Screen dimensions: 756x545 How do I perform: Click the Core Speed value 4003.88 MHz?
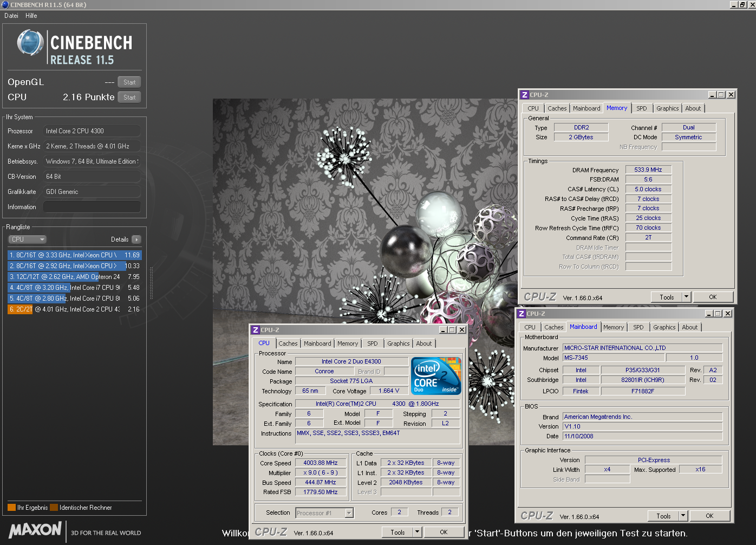[321, 463]
